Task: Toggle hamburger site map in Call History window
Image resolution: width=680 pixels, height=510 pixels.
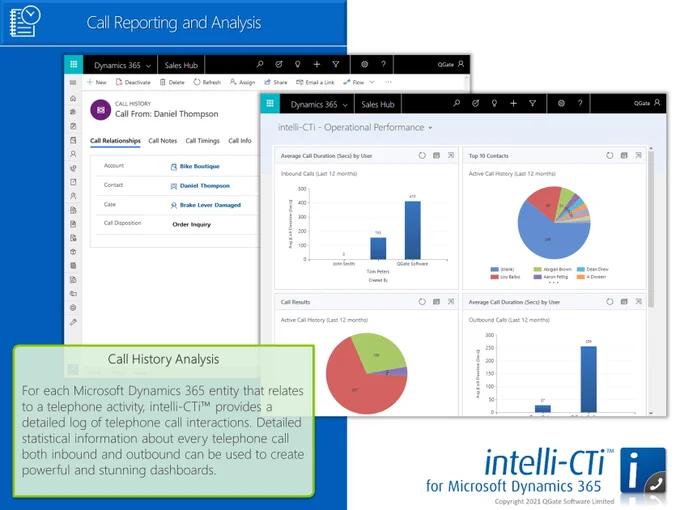Action: tap(73, 82)
